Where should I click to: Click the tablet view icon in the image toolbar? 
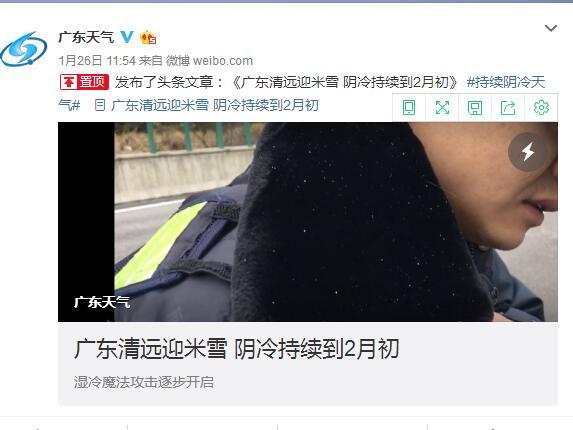pos(409,108)
